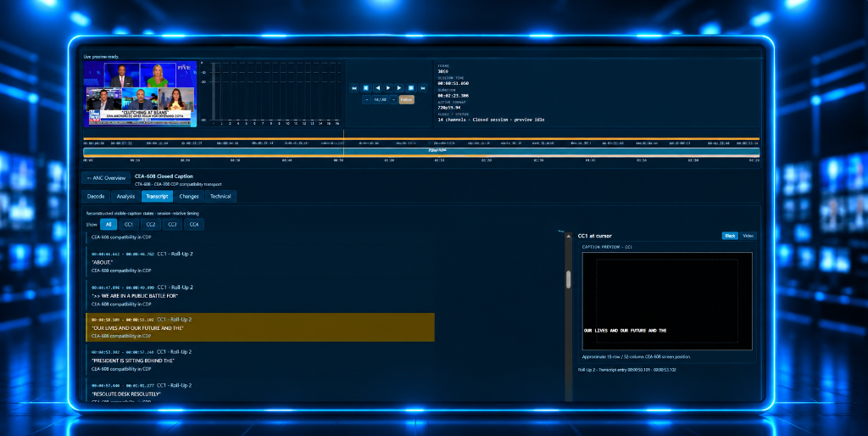Select the "ABOUT." transcript entry

point(260,262)
